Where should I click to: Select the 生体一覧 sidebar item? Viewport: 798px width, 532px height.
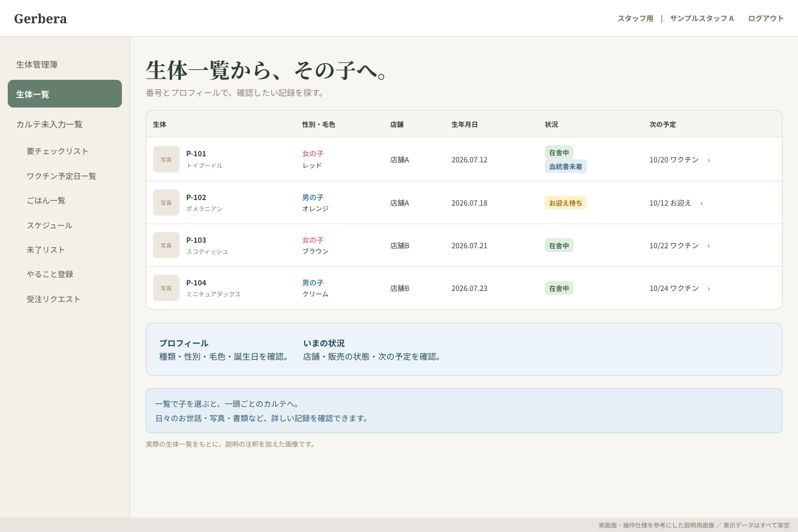point(65,94)
